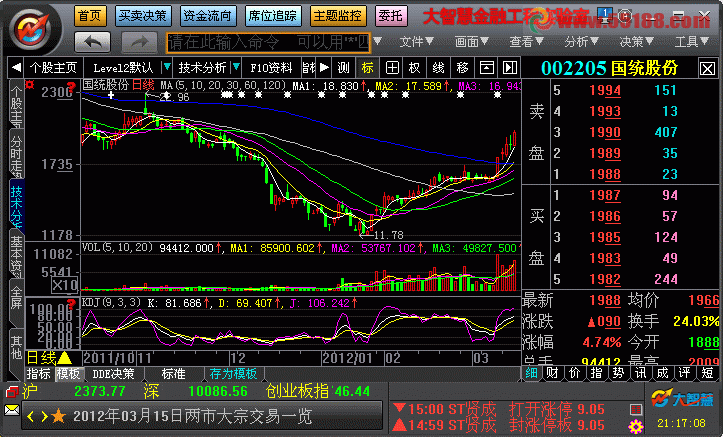
Task: Select the 细 detail tab in quote panel
Action: [x=531, y=373]
